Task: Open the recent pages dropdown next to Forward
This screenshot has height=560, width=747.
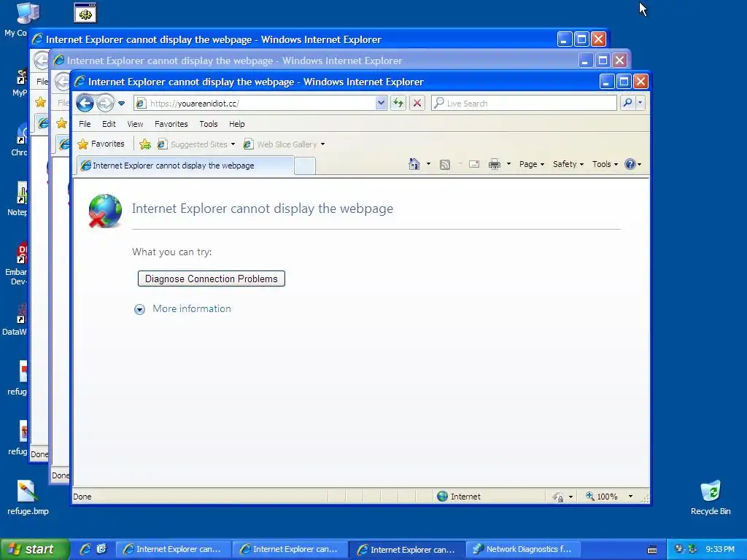Action: pos(122,104)
